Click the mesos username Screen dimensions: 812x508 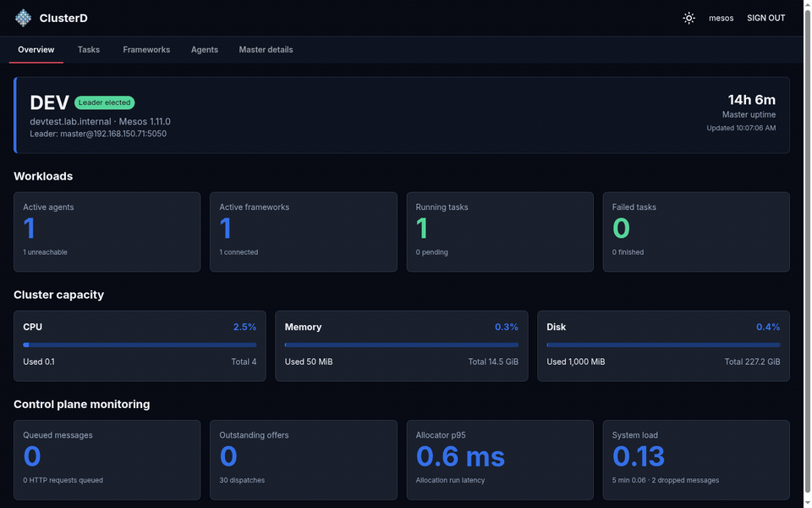pyautogui.click(x=721, y=18)
